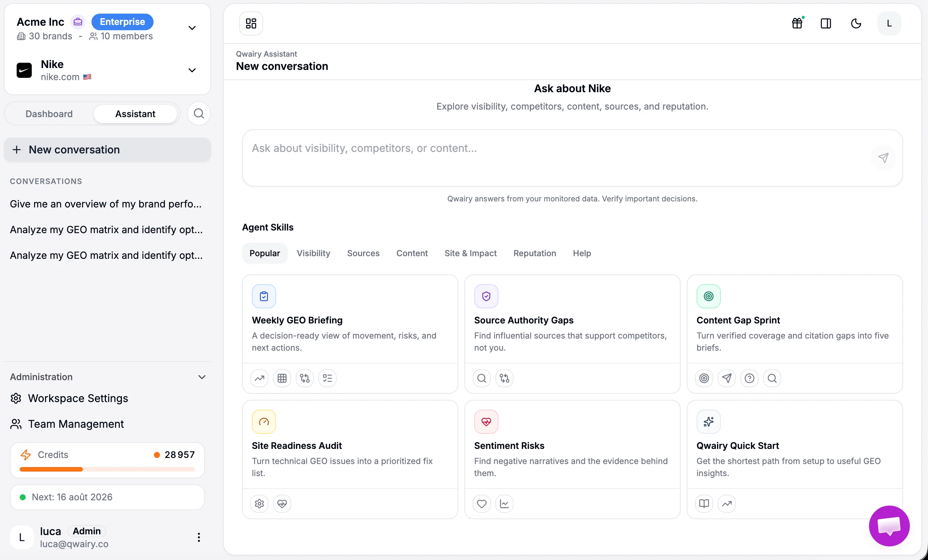
Task: Click the search icon under Source Authority Gaps
Action: (x=482, y=378)
